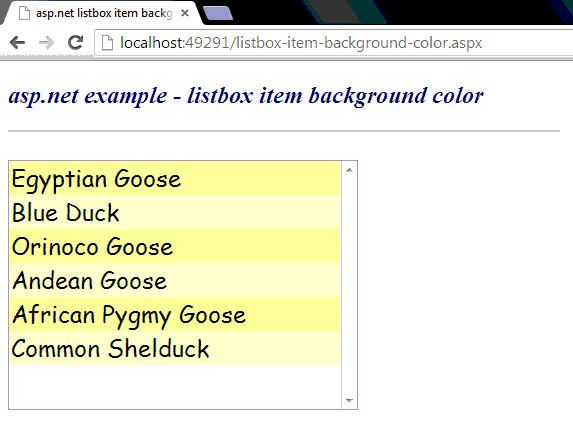Close the asp.net listbox tab
This screenshot has height=433, width=573.
coord(185,13)
